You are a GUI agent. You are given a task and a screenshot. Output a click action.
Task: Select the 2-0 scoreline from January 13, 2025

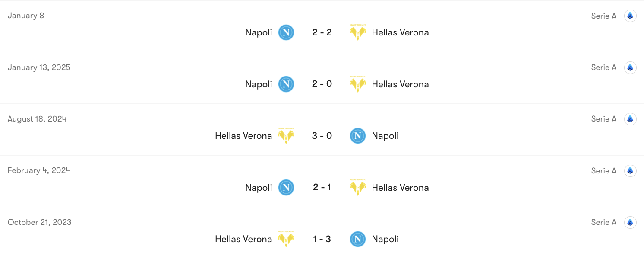point(322,84)
